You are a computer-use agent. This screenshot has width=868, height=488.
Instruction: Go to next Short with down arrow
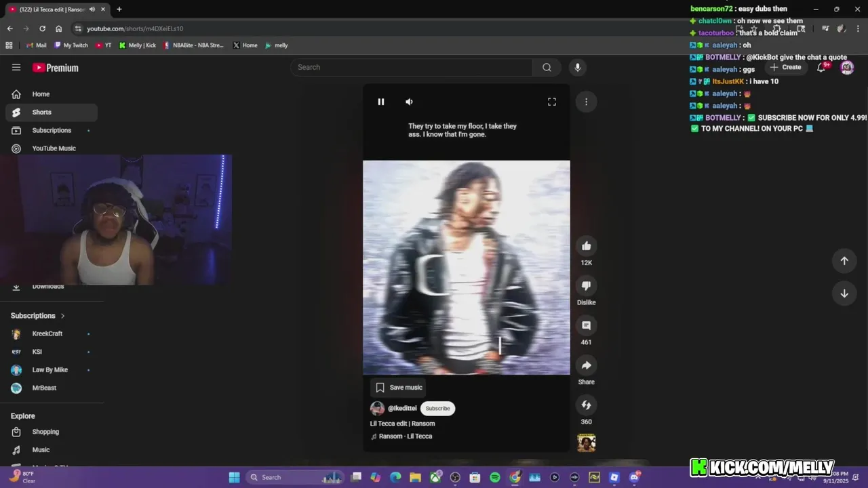click(844, 293)
